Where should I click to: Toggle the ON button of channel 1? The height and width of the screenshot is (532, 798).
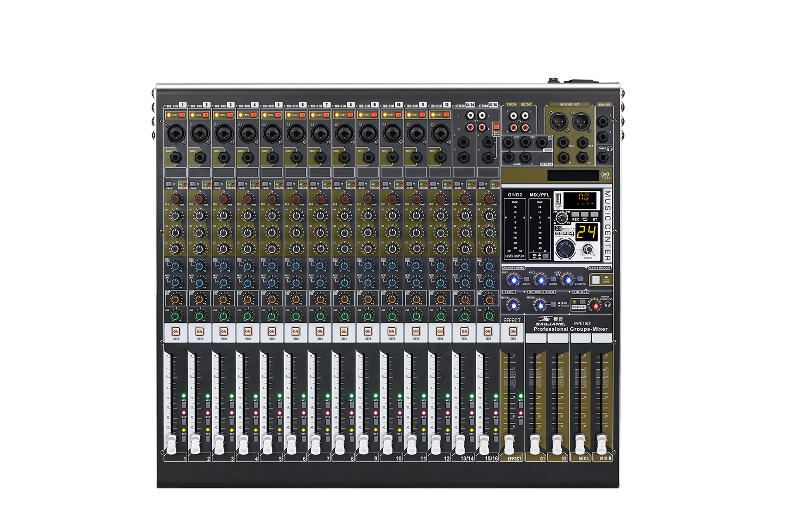pos(176,331)
